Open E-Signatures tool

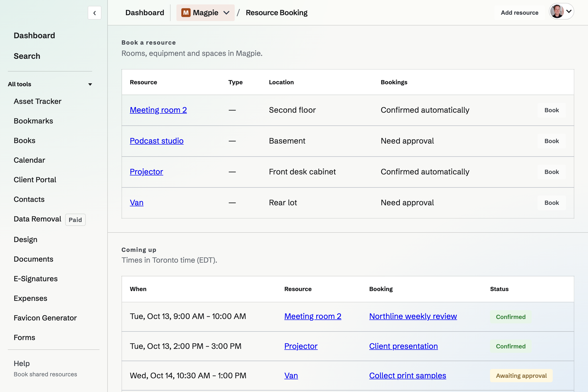click(36, 279)
